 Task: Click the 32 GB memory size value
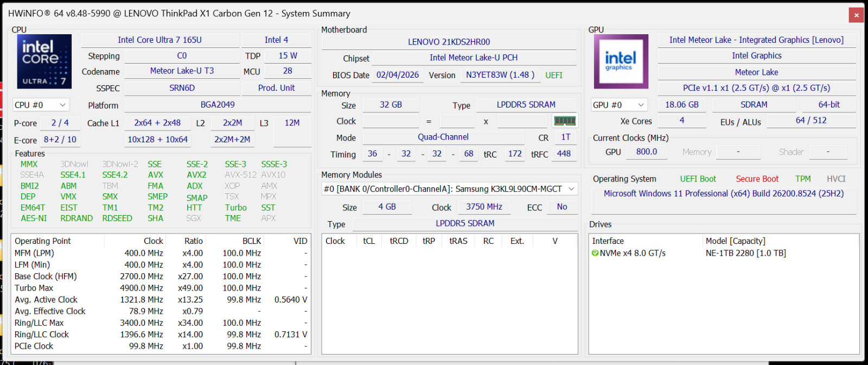391,105
